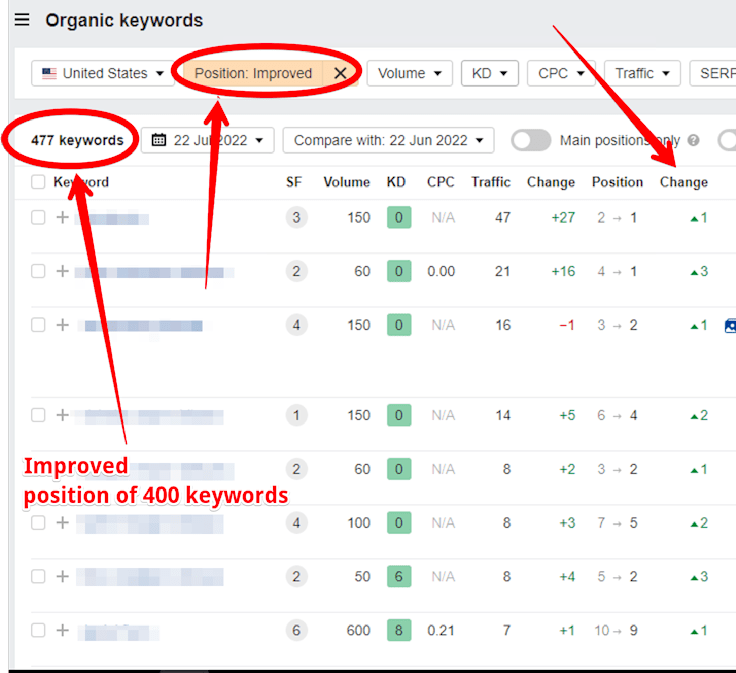The width and height of the screenshot is (736, 673).
Task: Remove the Position: Improved filter
Action: pyautogui.click(x=340, y=73)
